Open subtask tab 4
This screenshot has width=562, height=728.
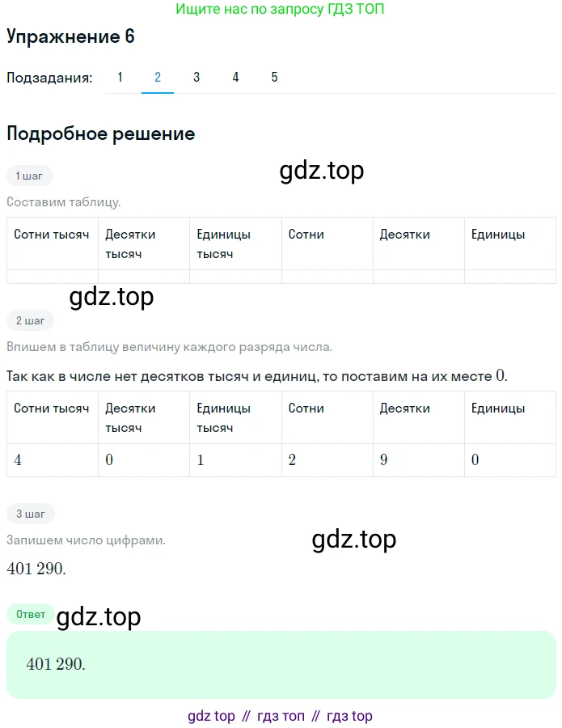235,77
